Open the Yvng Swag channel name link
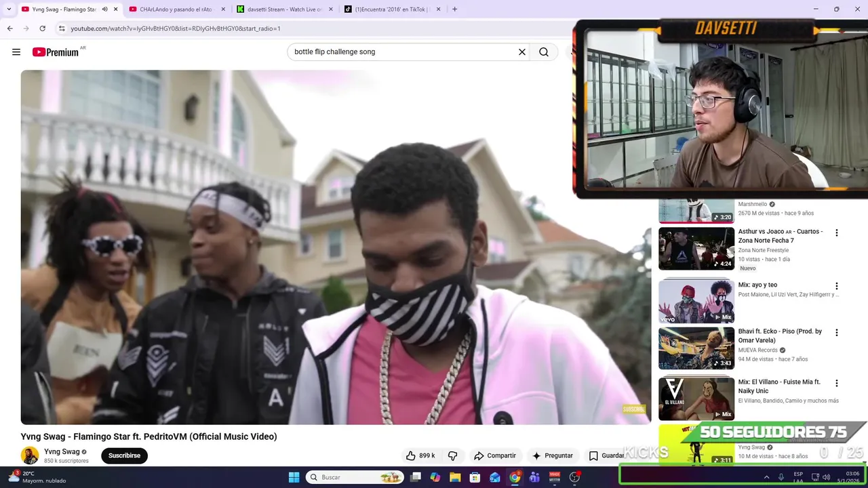This screenshot has height=488, width=868. point(62,451)
